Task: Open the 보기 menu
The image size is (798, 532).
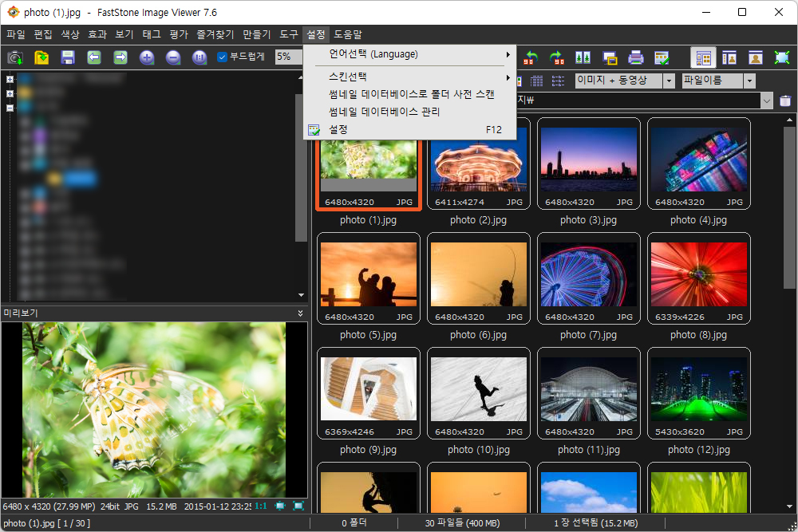Action: coord(124,34)
